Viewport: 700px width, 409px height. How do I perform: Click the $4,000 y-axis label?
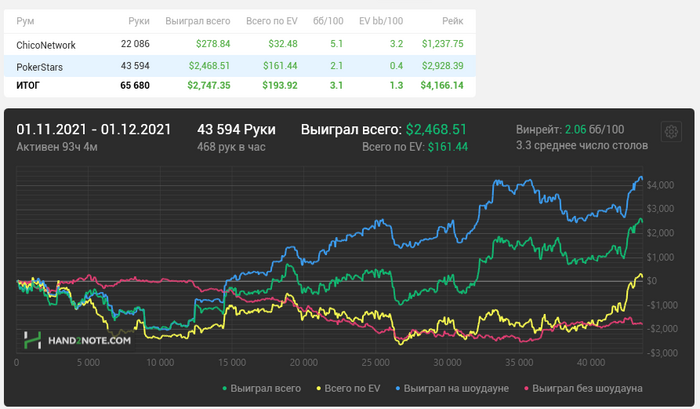(x=660, y=185)
